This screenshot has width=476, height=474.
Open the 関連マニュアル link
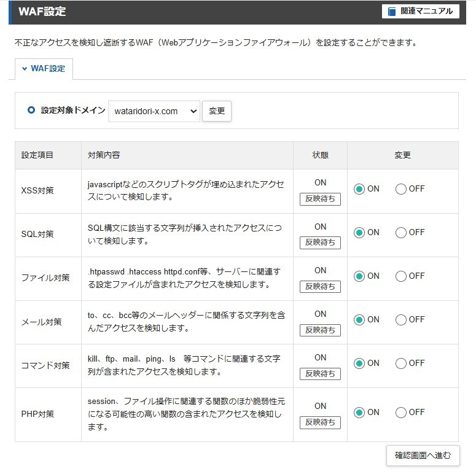(421, 12)
